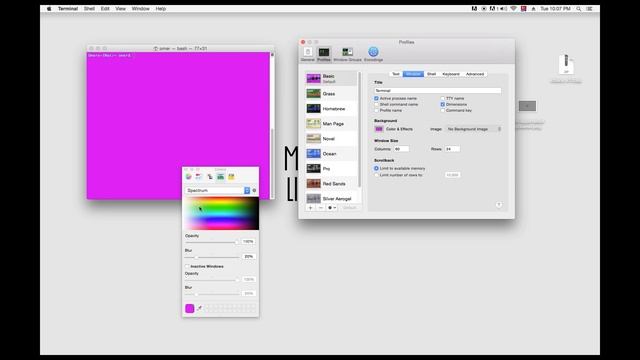Enable Command key checkbox
The image size is (640, 360).
coord(442,111)
